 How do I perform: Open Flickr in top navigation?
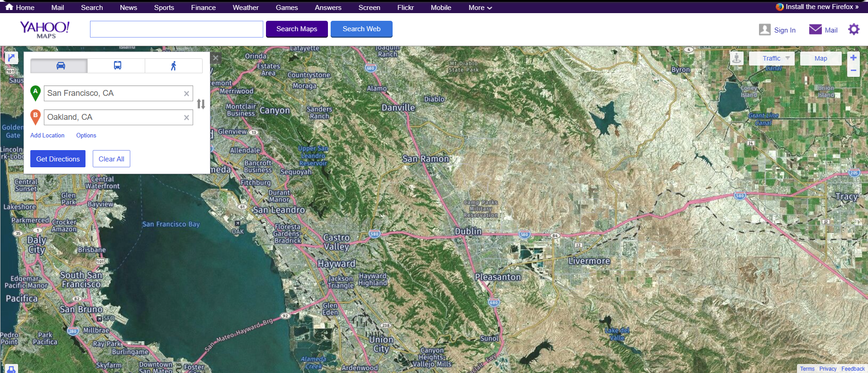(x=405, y=8)
